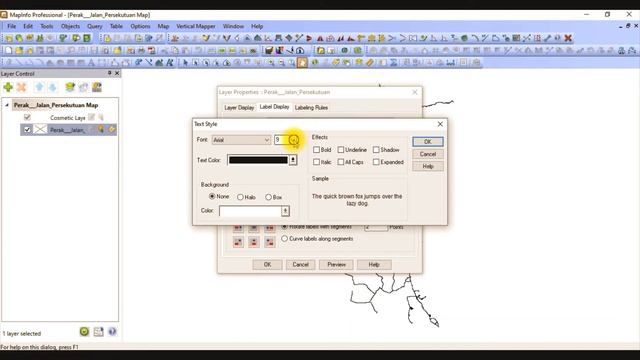This screenshot has height=360, width=640.
Task: Open Layer Properties icon in Layer Control toolbar
Action: pos(70,87)
